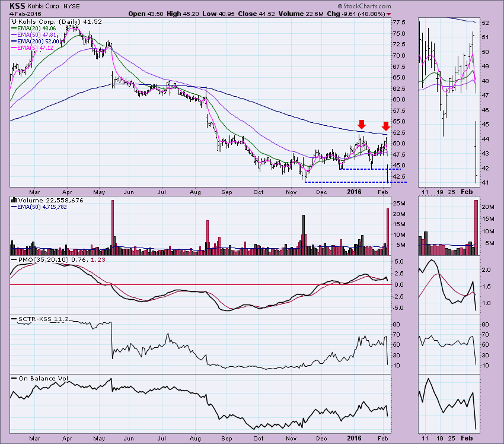Image resolution: width=504 pixels, height=444 pixels.
Task: Select the EMA(200) 52.00 legend entry
Action: (38, 41)
